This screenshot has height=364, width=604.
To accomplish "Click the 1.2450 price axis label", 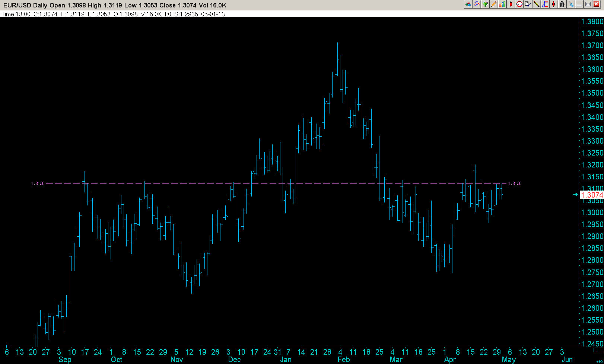I will click(592, 344).
